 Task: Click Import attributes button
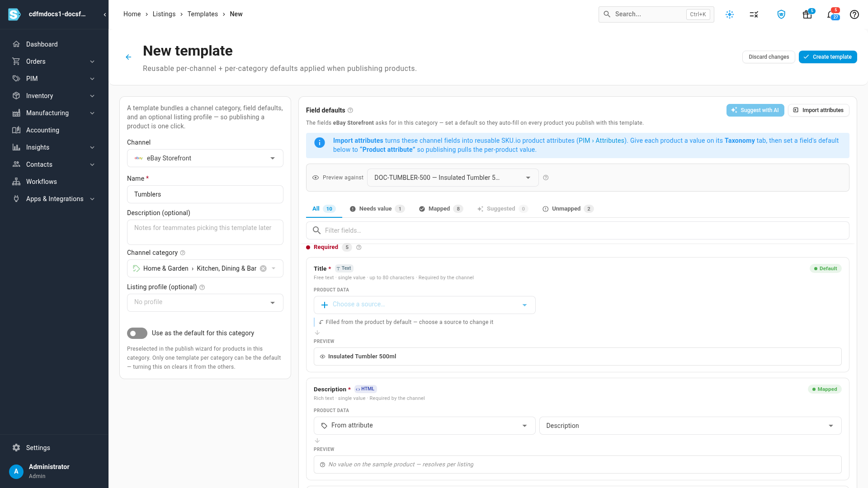pos(818,110)
